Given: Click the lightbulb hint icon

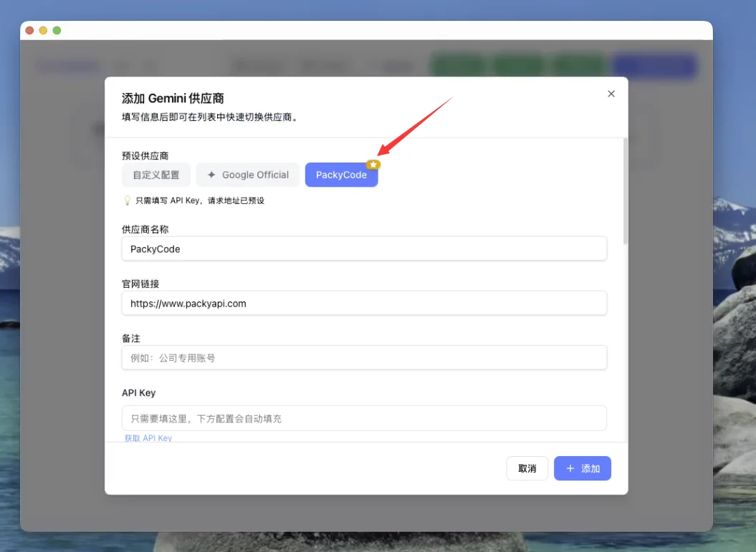Looking at the screenshot, I should tap(127, 200).
